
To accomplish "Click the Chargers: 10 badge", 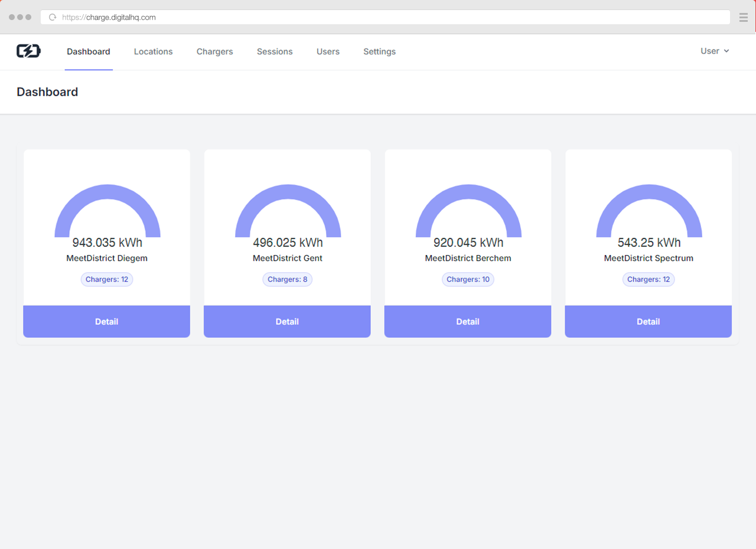I will coord(468,279).
